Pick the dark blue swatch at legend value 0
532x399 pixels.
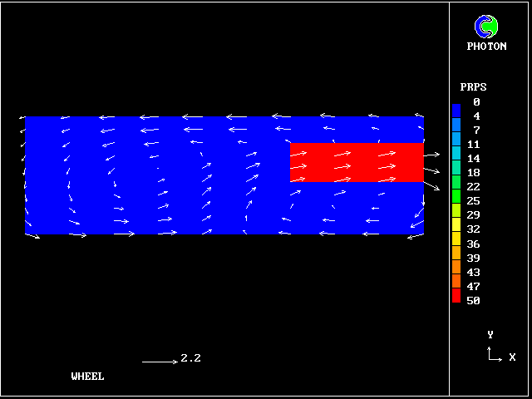456,108
